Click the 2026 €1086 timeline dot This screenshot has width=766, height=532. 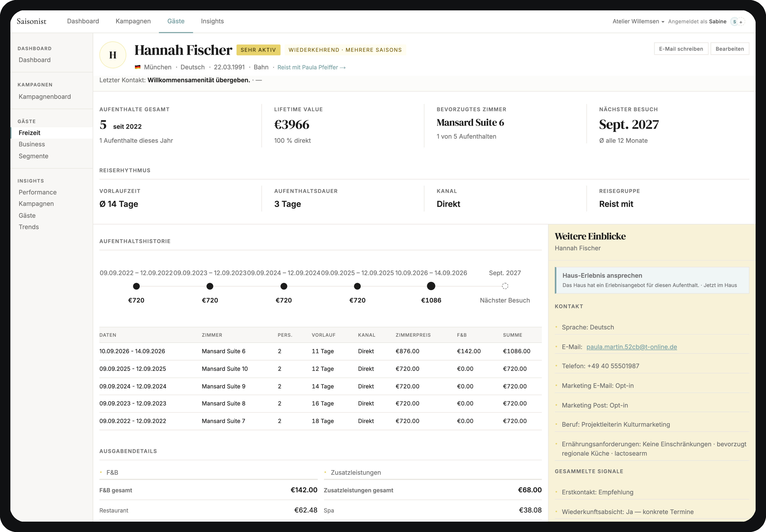click(x=431, y=286)
